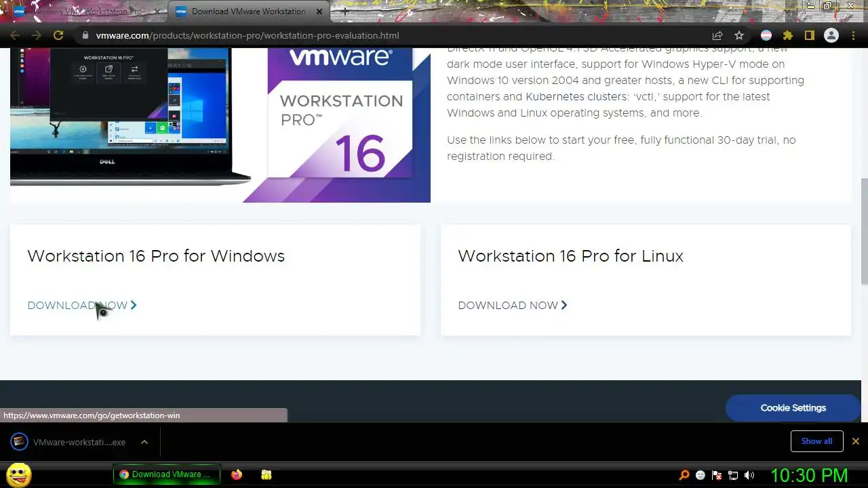Open the file explorer folder icon
This screenshot has width=868, height=488.
point(267,474)
